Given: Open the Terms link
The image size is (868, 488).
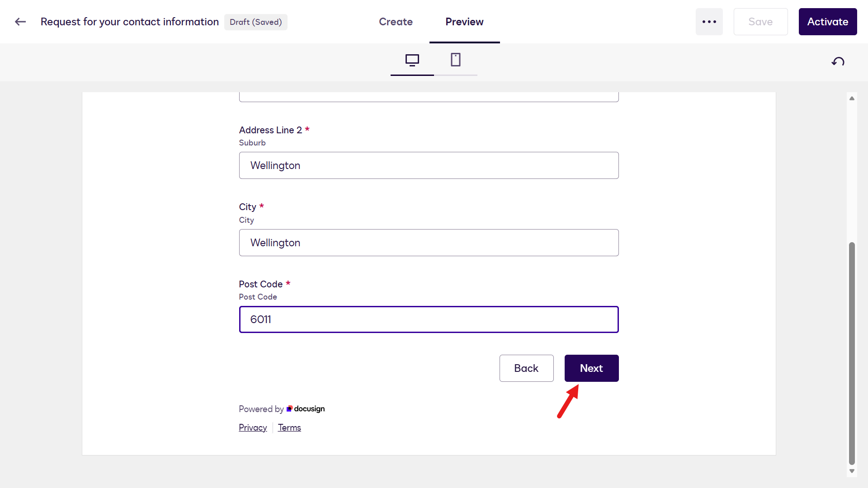Looking at the screenshot, I should click(x=289, y=427).
